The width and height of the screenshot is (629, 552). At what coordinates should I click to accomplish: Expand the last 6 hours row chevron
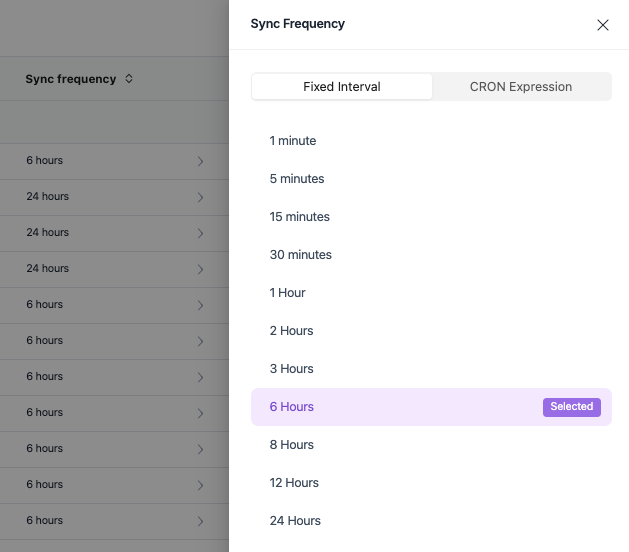coord(200,521)
